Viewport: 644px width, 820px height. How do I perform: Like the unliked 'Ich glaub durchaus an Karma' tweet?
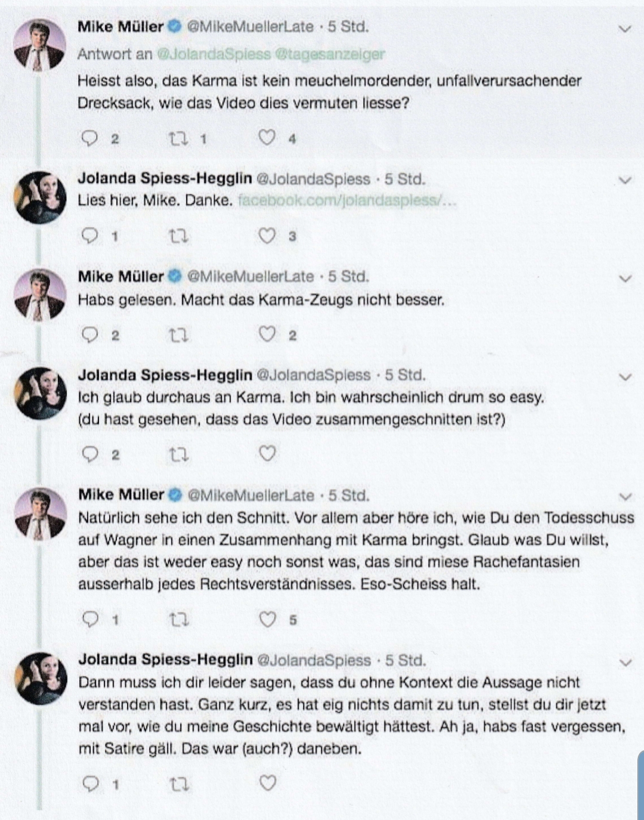267,454
